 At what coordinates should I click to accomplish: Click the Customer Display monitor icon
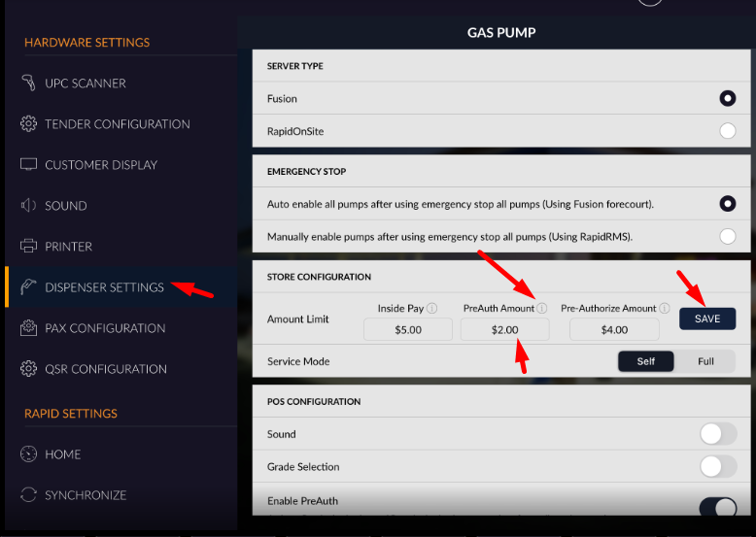click(x=28, y=165)
